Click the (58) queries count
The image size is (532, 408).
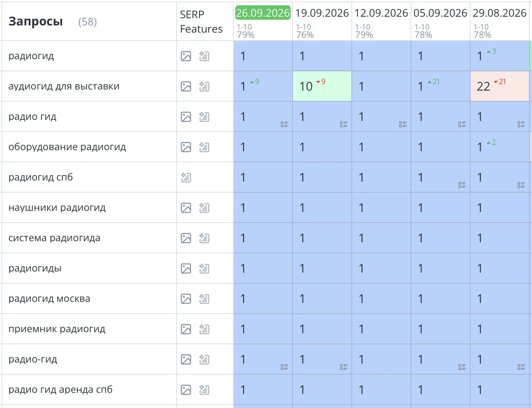(x=88, y=22)
